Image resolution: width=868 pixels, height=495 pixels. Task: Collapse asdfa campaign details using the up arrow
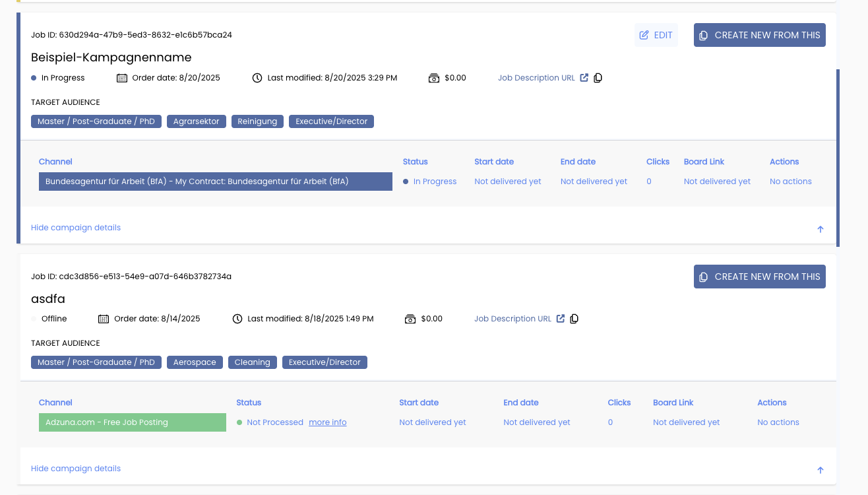(x=821, y=470)
